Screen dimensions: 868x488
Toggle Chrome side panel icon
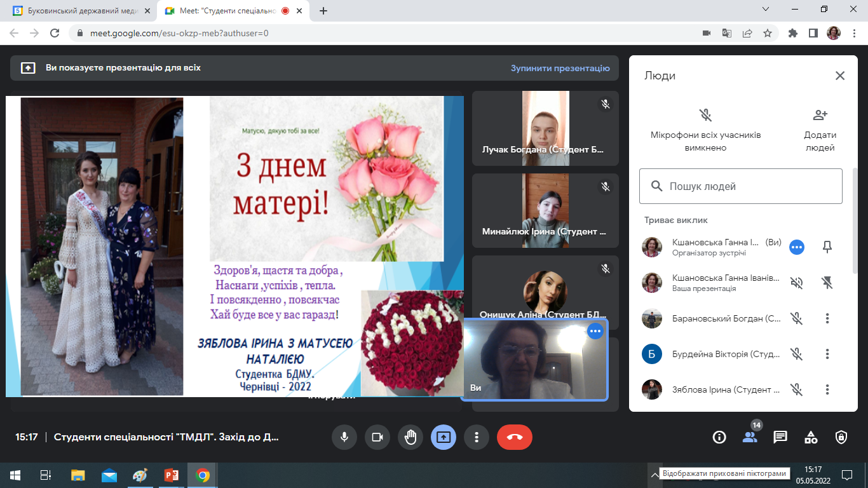click(x=813, y=33)
